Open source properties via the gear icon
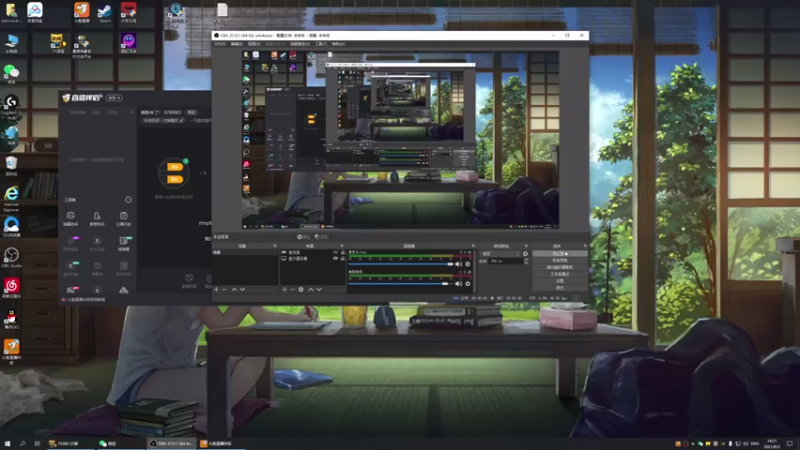Image resolution: width=800 pixels, height=450 pixels. 301,289
